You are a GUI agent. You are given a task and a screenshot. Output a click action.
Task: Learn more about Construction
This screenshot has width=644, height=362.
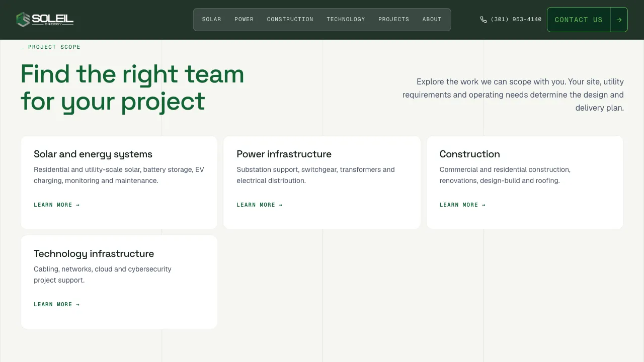(x=462, y=205)
